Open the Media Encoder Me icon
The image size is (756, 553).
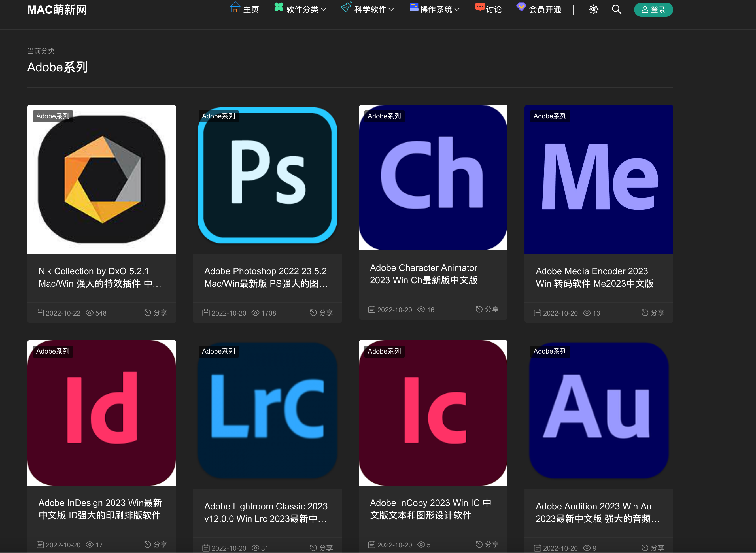(598, 179)
